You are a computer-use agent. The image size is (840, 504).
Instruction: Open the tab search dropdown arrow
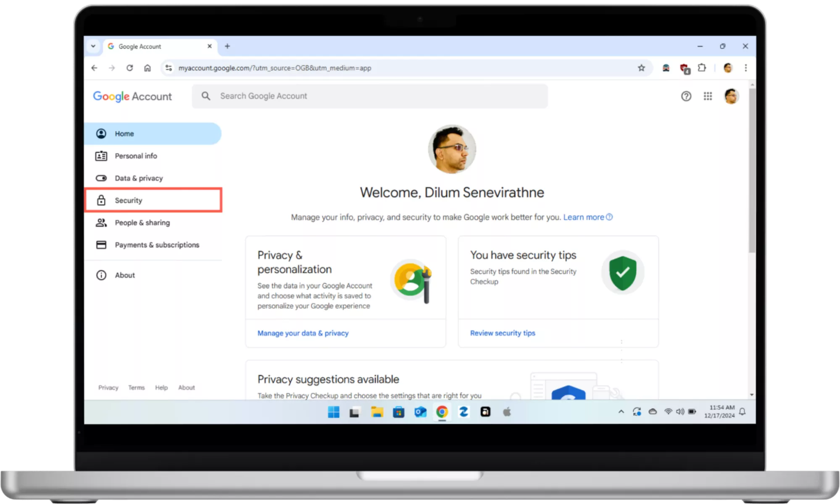pyautogui.click(x=93, y=46)
